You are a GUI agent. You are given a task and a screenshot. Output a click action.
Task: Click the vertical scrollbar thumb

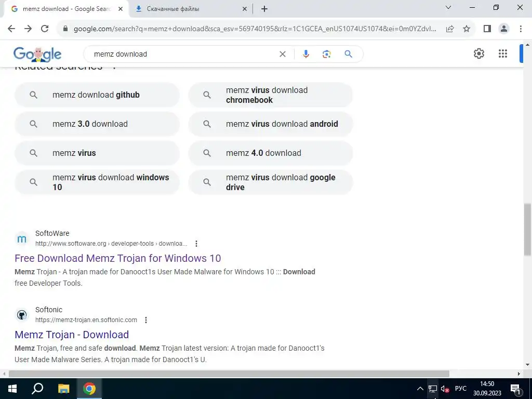tap(527, 230)
